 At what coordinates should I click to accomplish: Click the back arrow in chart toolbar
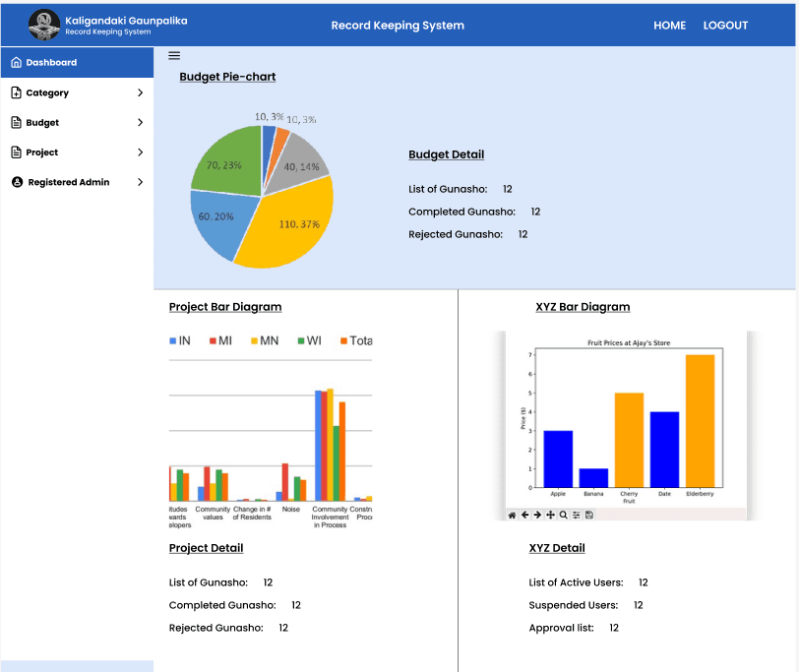[524, 515]
